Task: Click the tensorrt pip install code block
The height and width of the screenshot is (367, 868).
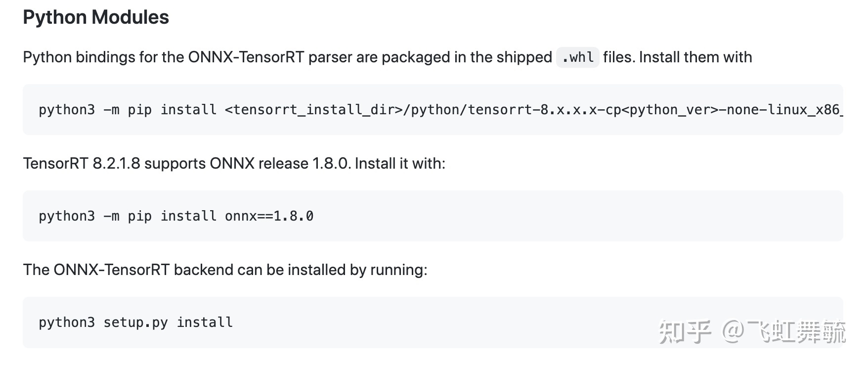Action: click(433, 109)
